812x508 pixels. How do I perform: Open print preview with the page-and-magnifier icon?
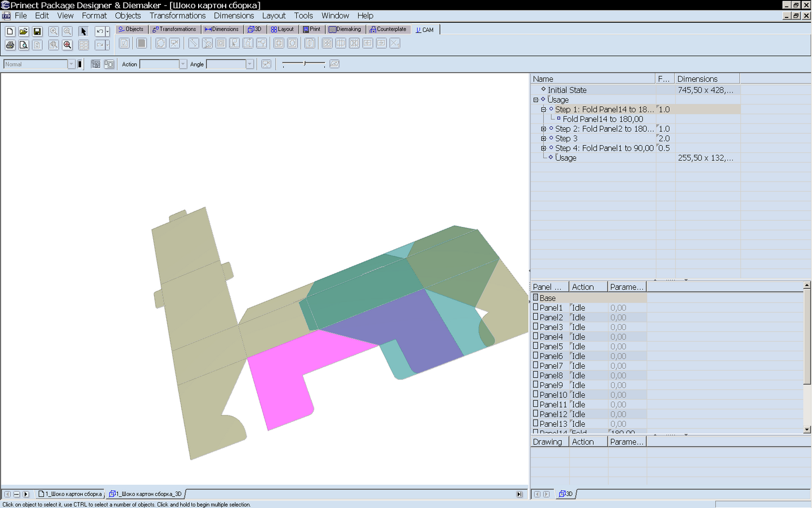pos(23,45)
